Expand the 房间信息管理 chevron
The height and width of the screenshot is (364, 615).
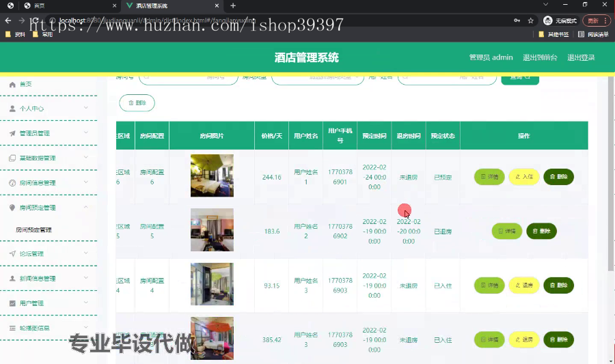pos(86,182)
